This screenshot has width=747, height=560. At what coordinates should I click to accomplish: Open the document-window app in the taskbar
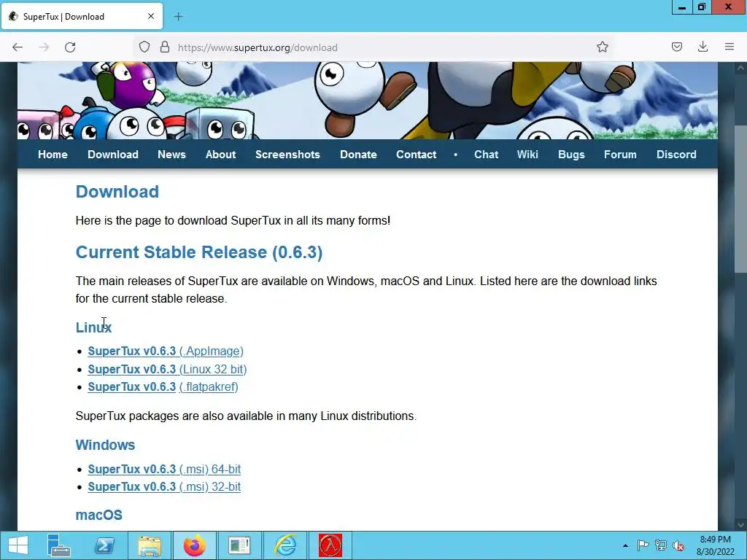point(239,545)
